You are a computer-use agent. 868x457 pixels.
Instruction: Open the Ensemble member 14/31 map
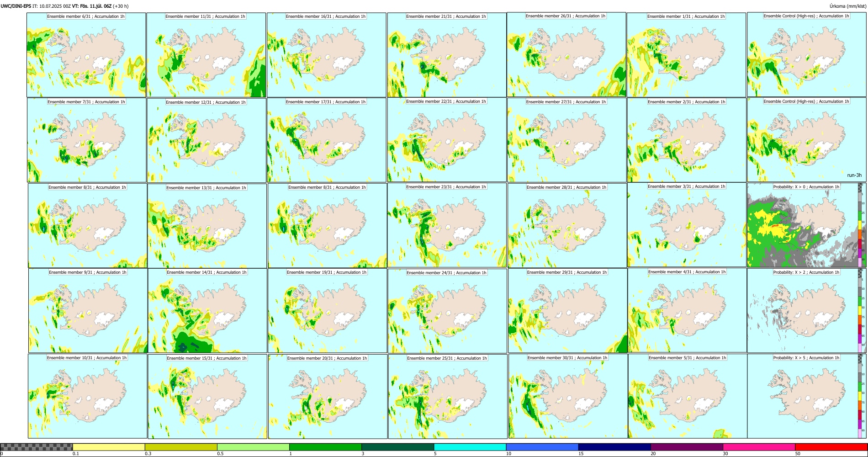pyautogui.click(x=207, y=311)
